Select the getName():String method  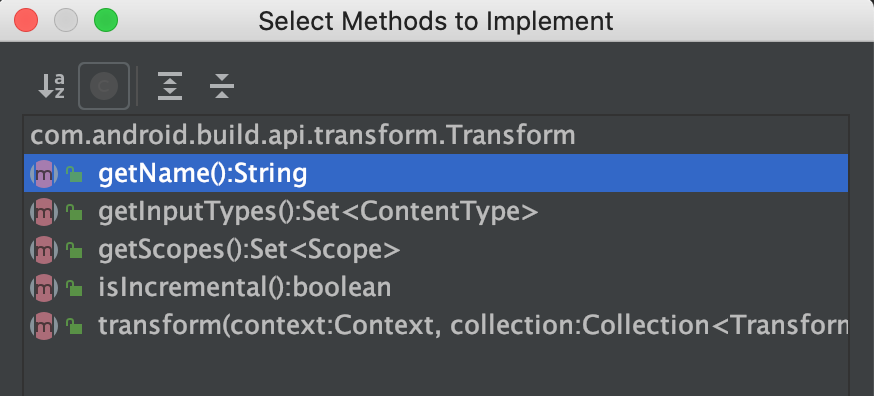pyautogui.click(x=436, y=175)
